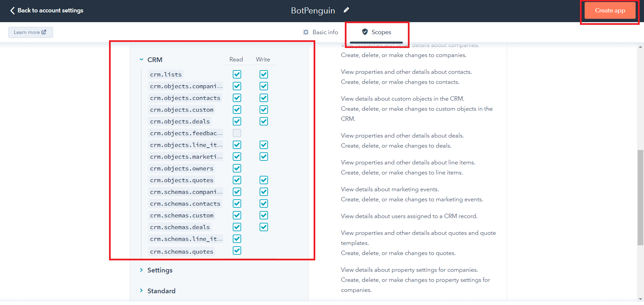The image size is (644, 305).
Task: Uncheck Write for crm.objects.deals scope
Action: [264, 121]
